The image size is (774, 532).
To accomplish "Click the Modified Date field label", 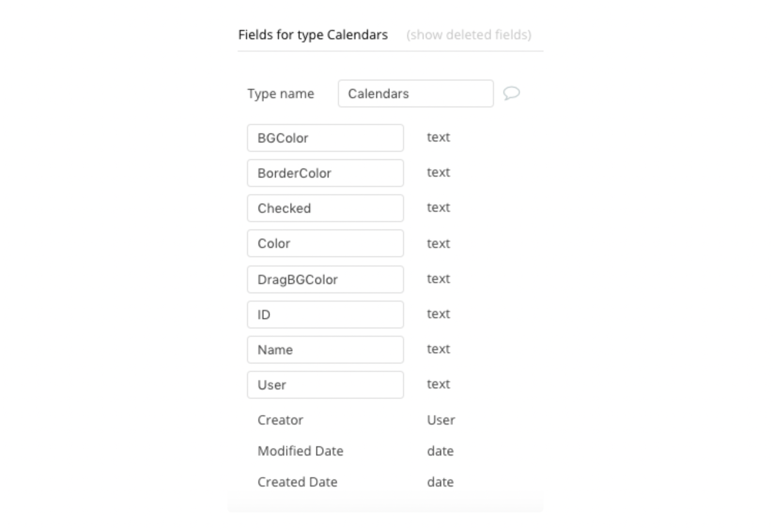I will coord(300,451).
